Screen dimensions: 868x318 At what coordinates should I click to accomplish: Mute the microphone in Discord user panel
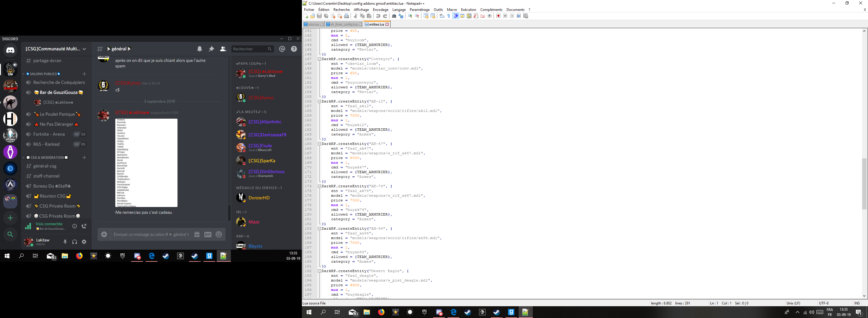click(x=65, y=242)
